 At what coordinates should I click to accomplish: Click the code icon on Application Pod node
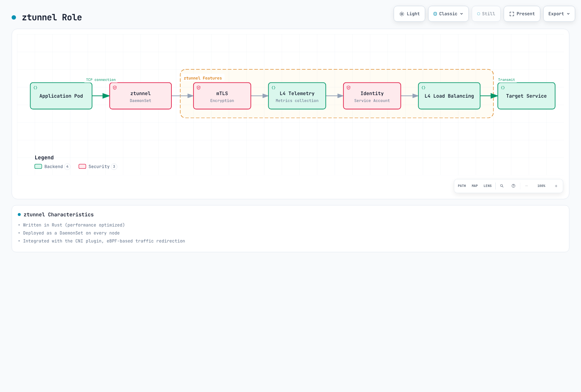click(x=35, y=88)
